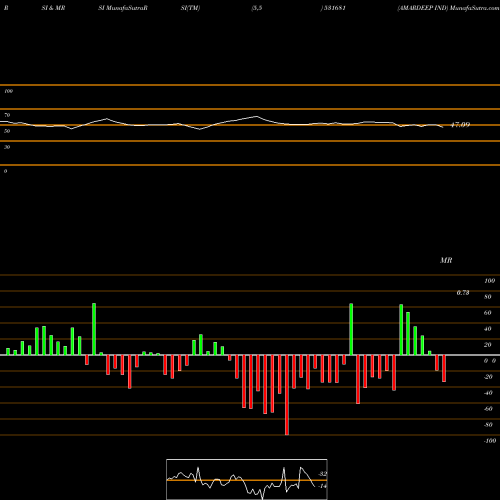Select the 'SI & MR' header text
The width and height of the screenshot is (500, 500).
pos(53,8)
